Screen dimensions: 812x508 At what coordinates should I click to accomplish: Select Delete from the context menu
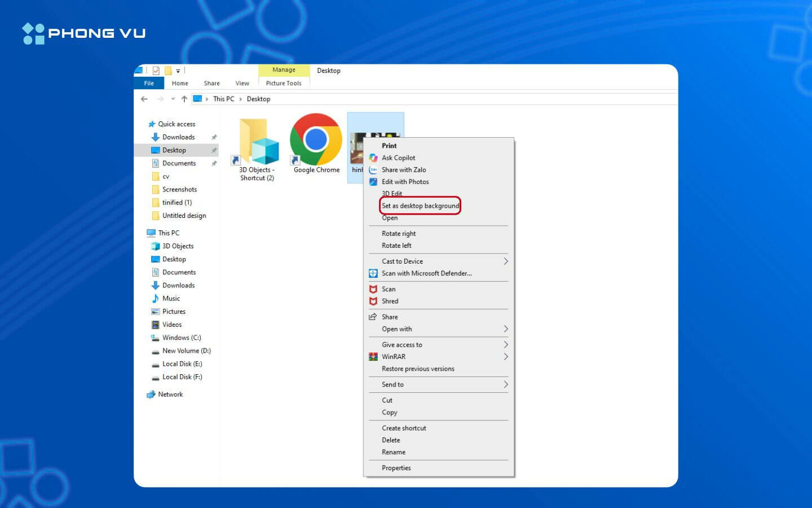(391, 440)
